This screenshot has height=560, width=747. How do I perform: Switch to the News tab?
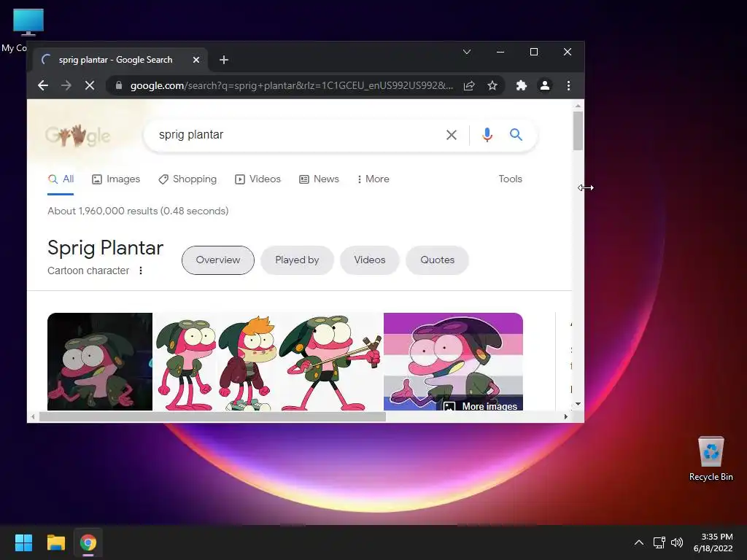coord(319,179)
